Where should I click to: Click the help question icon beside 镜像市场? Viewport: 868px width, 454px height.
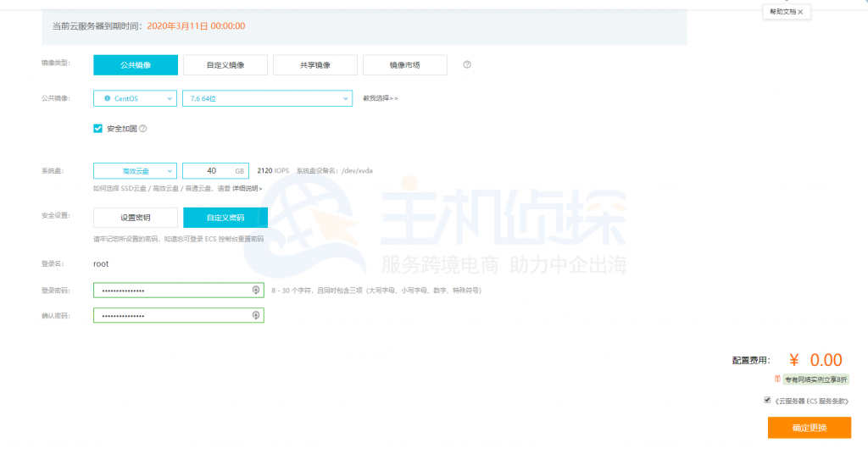[467, 64]
